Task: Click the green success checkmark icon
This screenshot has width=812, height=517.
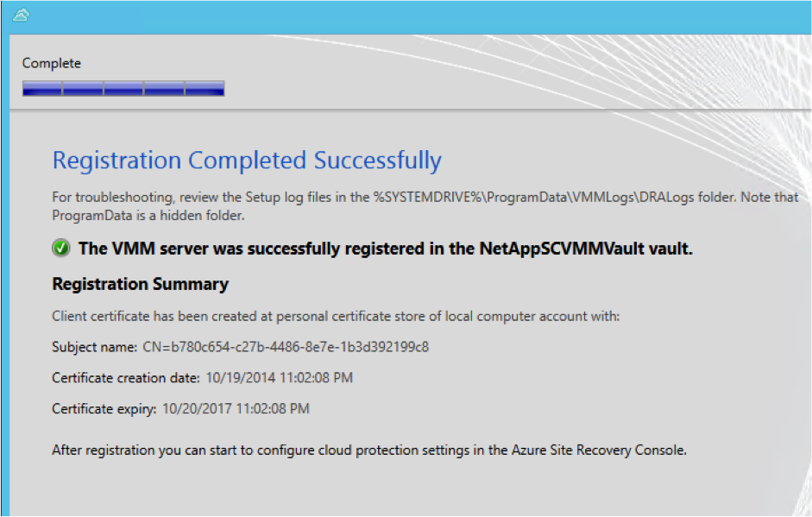Action: [x=61, y=248]
